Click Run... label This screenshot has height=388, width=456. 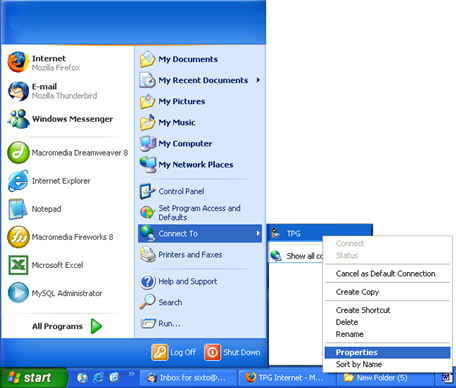pos(169,324)
